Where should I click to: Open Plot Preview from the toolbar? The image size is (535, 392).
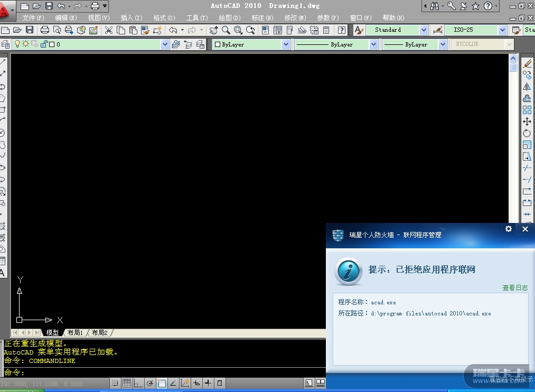[x=57, y=30]
